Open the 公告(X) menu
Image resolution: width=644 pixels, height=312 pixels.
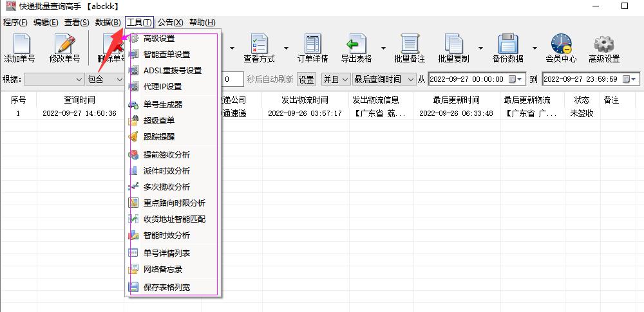point(171,23)
